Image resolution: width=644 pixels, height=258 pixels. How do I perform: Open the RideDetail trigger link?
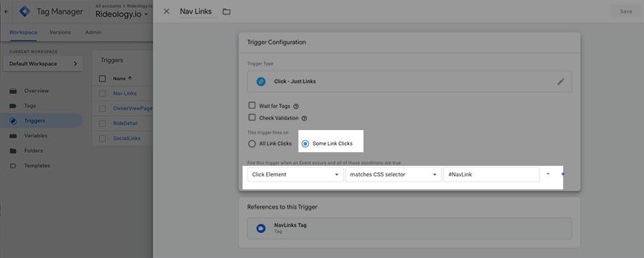125,124
